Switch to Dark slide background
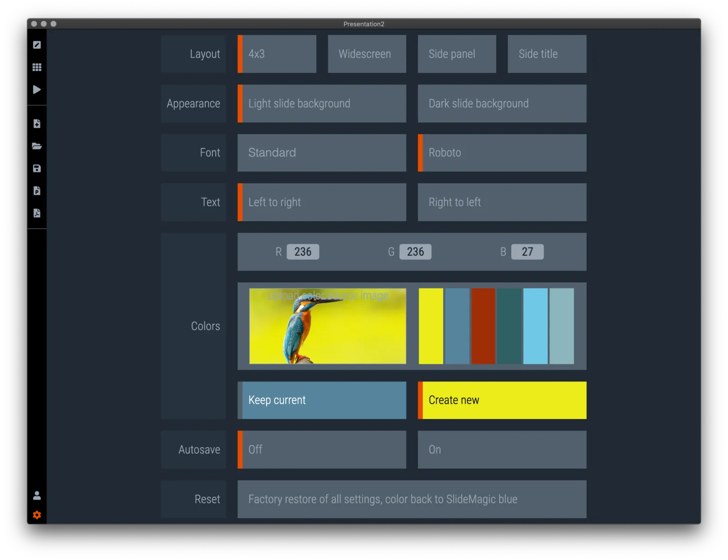Image resolution: width=728 pixels, height=560 pixels. click(x=502, y=103)
